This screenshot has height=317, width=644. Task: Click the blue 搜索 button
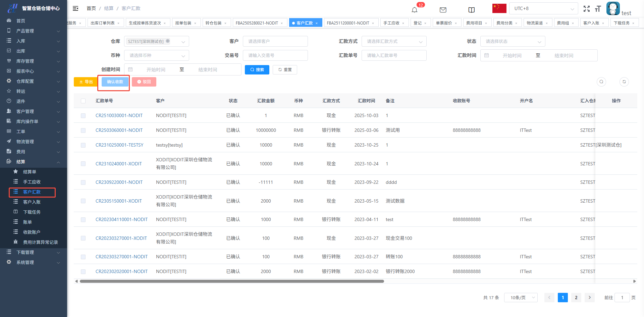tap(257, 70)
